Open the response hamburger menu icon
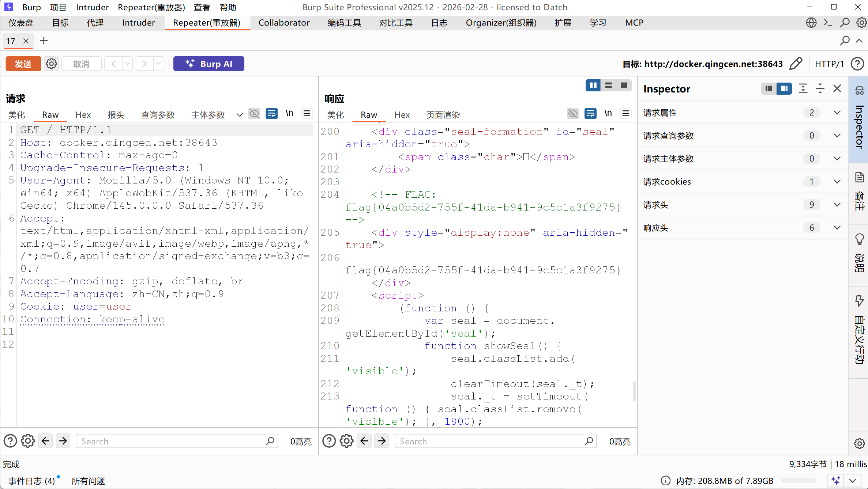The image size is (868, 489). [x=625, y=114]
